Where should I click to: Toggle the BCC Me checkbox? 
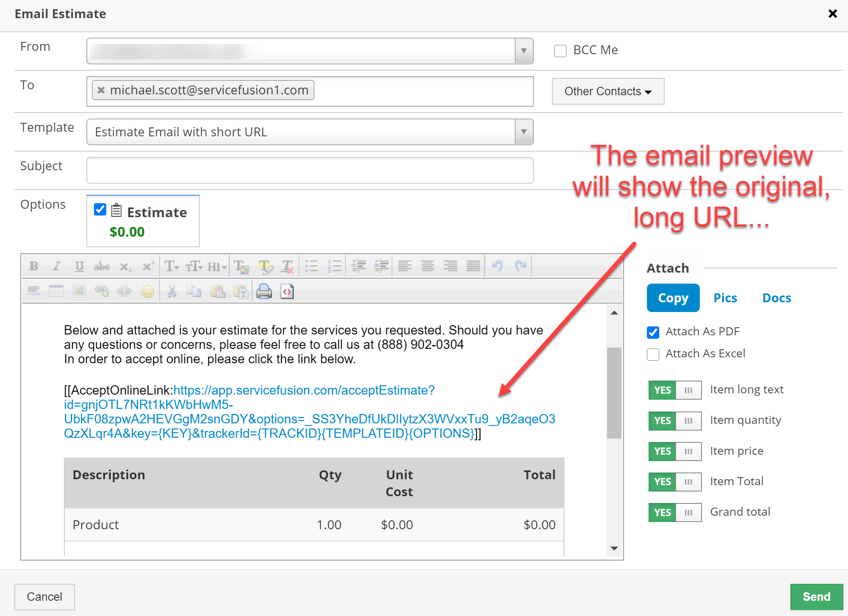click(x=560, y=49)
